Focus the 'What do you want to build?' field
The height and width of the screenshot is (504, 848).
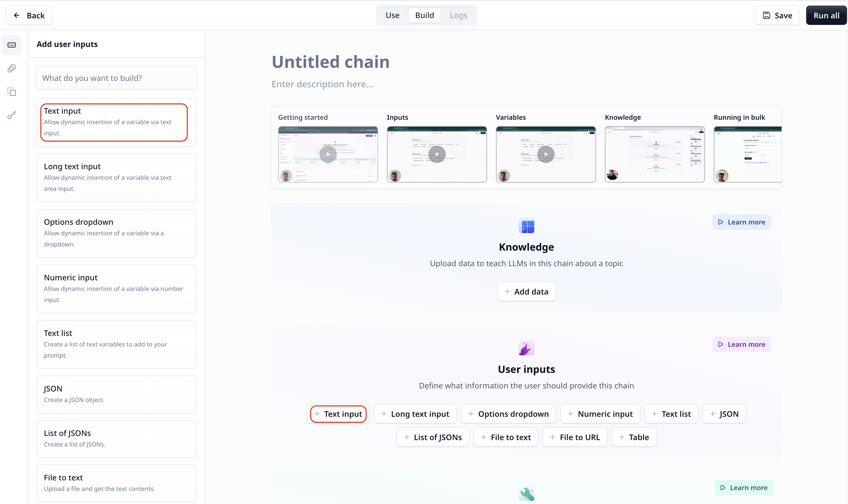pos(116,78)
